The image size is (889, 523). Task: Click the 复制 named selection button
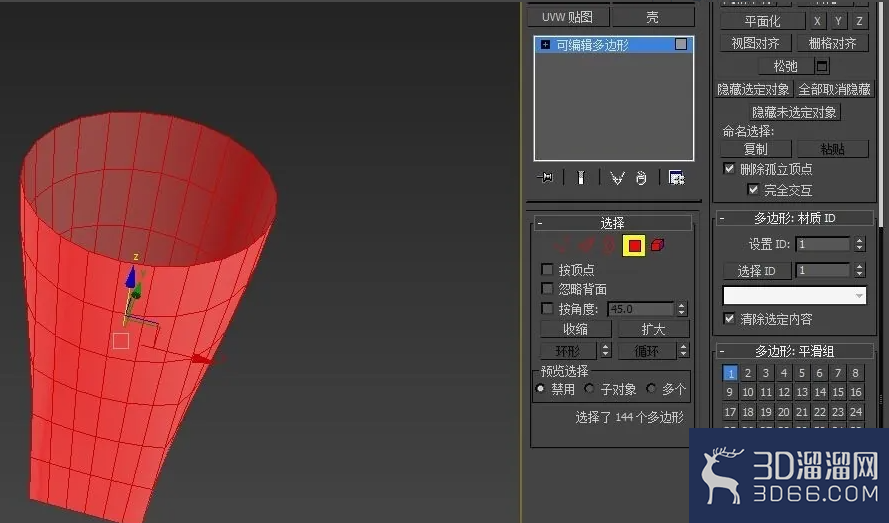coord(756,149)
